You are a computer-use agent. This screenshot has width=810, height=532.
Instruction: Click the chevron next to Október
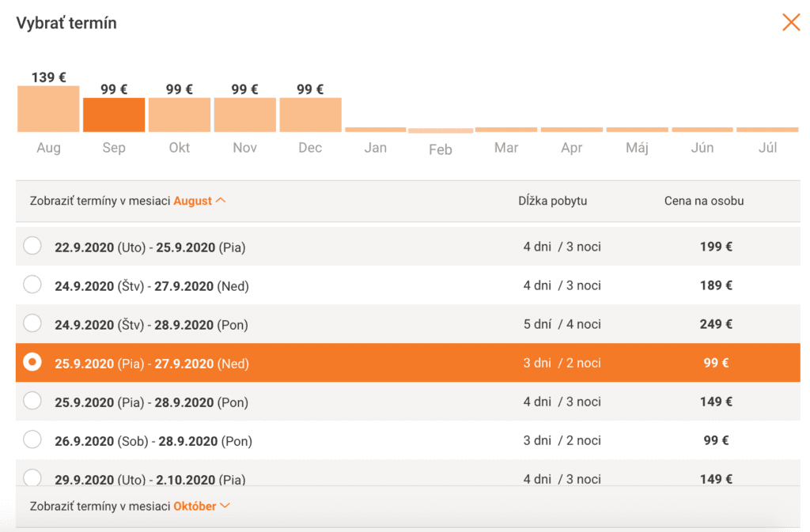click(x=225, y=506)
